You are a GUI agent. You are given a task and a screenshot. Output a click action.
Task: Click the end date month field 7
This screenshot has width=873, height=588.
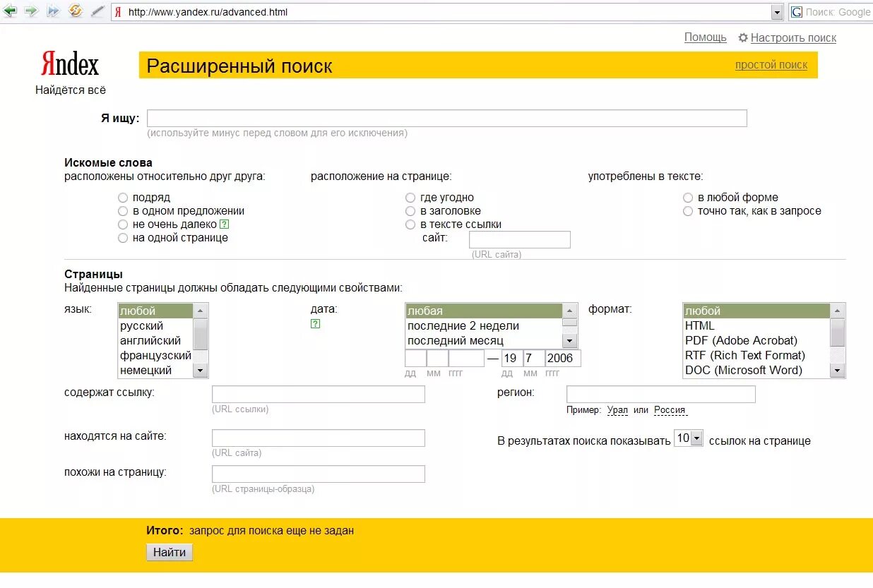pos(534,358)
